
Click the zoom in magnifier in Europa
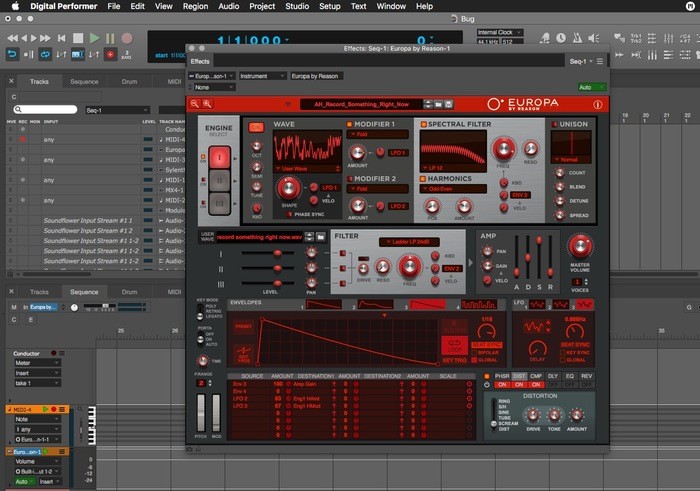point(207,104)
